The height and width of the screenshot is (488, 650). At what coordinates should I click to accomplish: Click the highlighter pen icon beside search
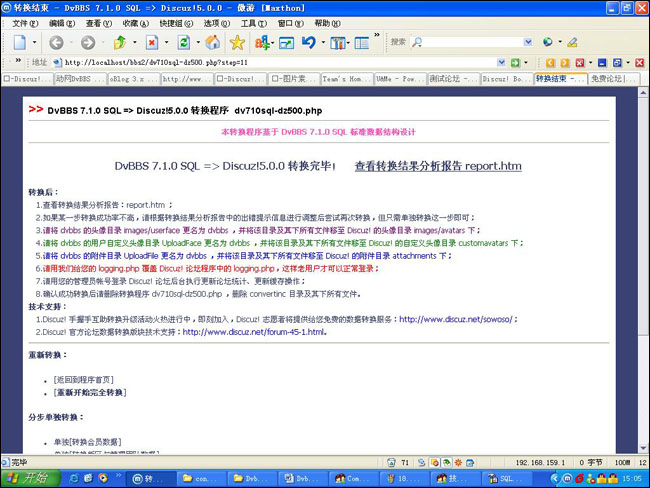pos(573,42)
